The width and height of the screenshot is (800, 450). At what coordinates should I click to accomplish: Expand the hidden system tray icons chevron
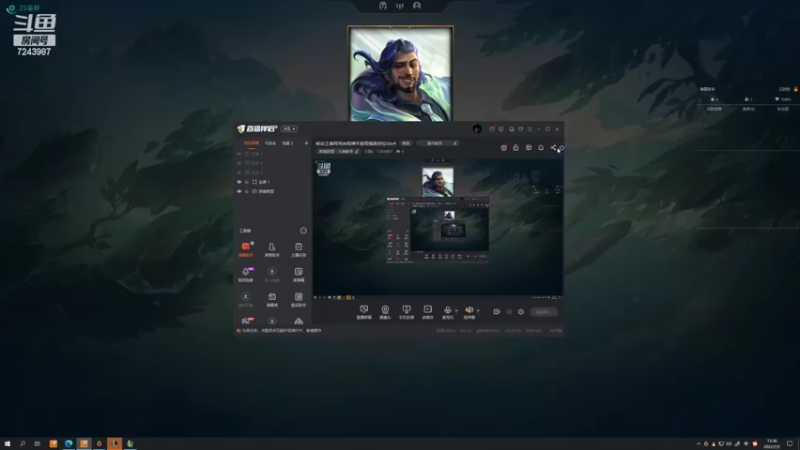tap(698, 444)
